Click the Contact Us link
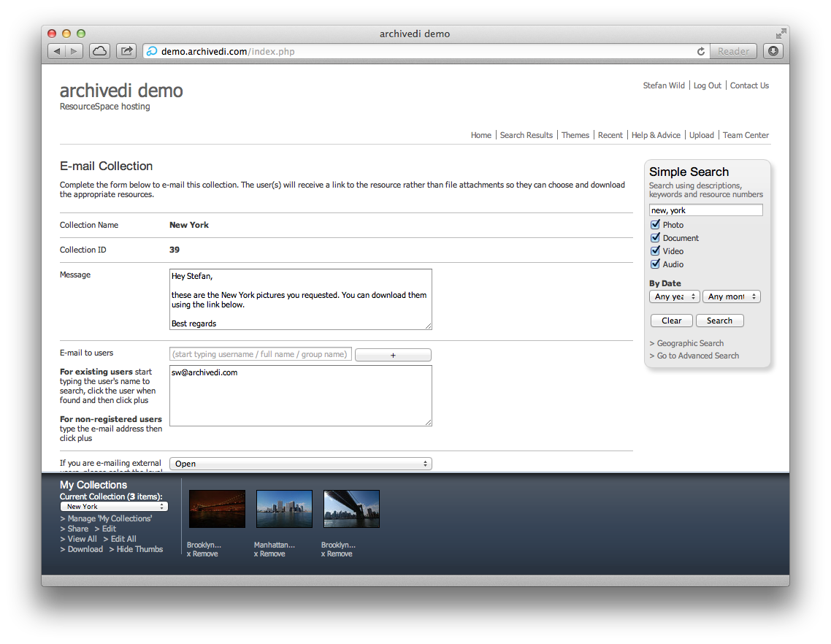Screen dimensions: 831x644 (749, 85)
